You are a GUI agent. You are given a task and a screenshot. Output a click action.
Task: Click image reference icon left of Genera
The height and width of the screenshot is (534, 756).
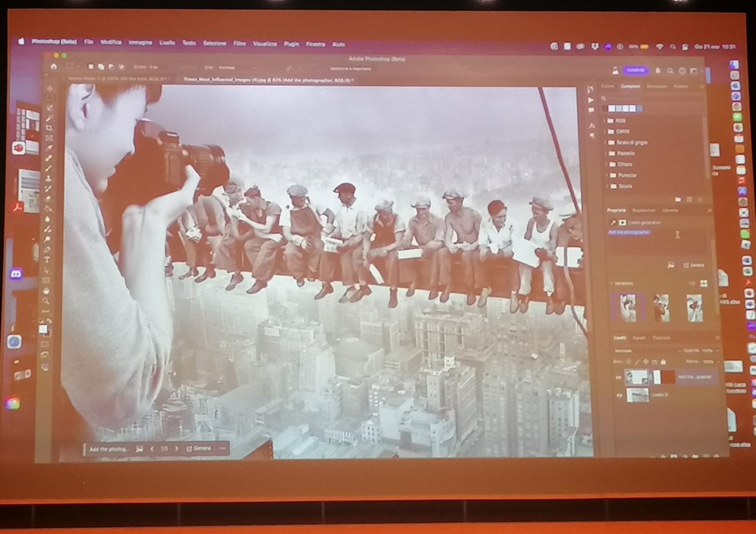pyautogui.click(x=671, y=265)
